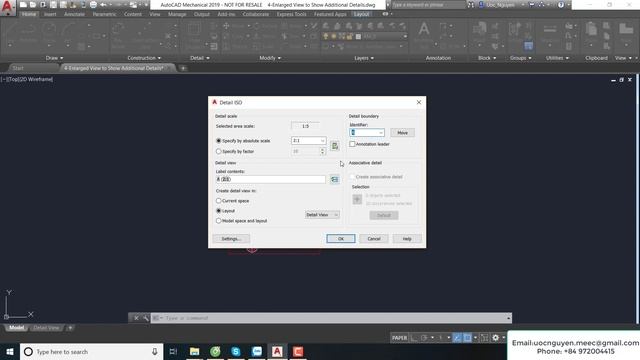Screen dimensions: 640x360
Task: Click the New drawing quick access icon
Action: [x=23, y=5]
